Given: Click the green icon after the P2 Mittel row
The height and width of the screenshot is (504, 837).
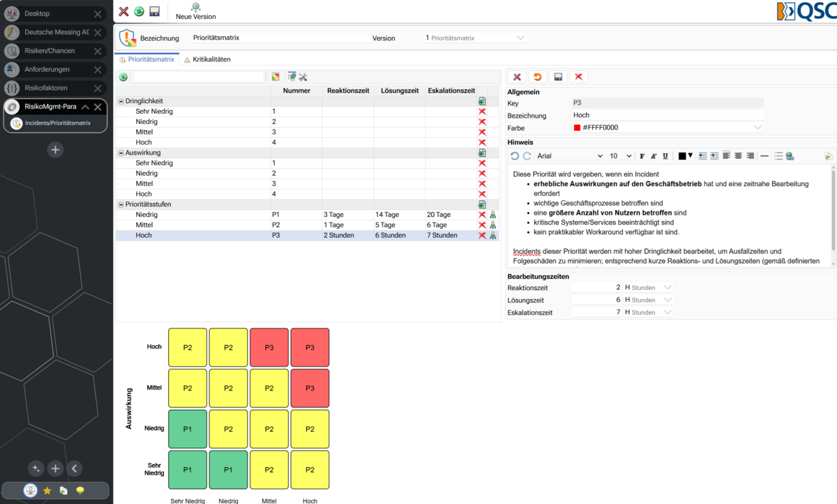Looking at the screenshot, I should pos(492,225).
